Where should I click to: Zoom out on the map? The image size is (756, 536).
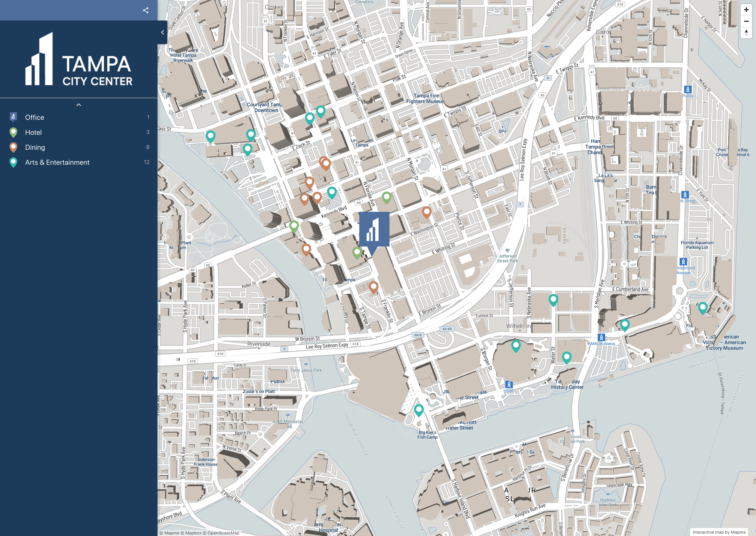(746, 21)
